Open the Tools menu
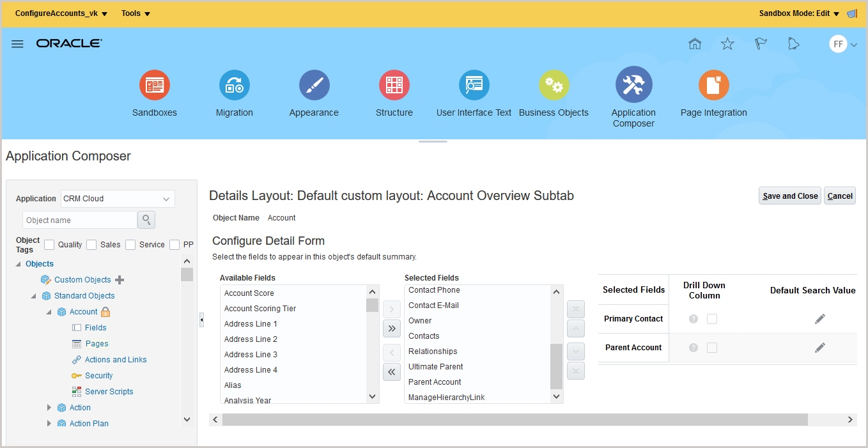The width and height of the screenshot is (868, 448). (135, 13)
